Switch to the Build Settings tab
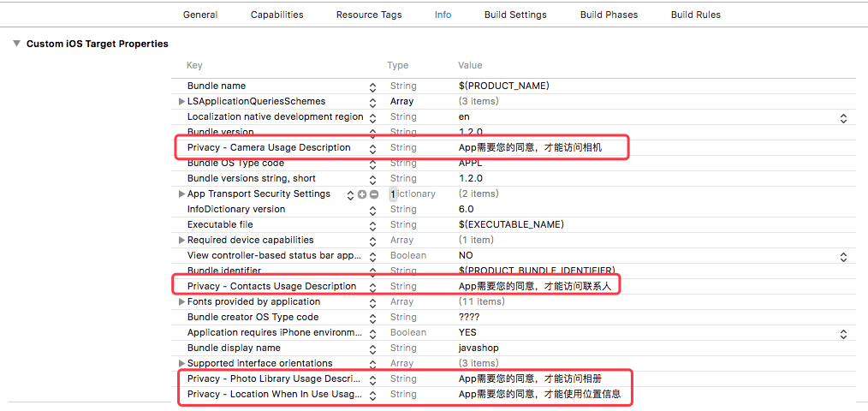The width and height of the screenshot is (868, 411). pyautogui.click(x=515, y=15)
